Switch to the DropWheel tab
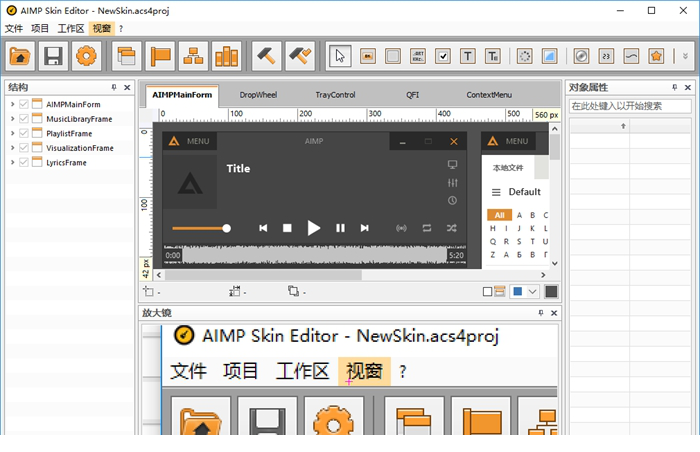The width and height of the screenshot is (700, 452). pyautogui.click(x=258, y=95)
